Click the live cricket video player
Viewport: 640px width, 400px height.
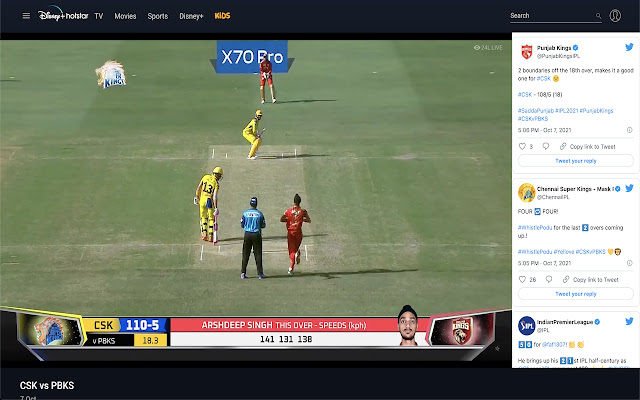(x=256, y=200)
